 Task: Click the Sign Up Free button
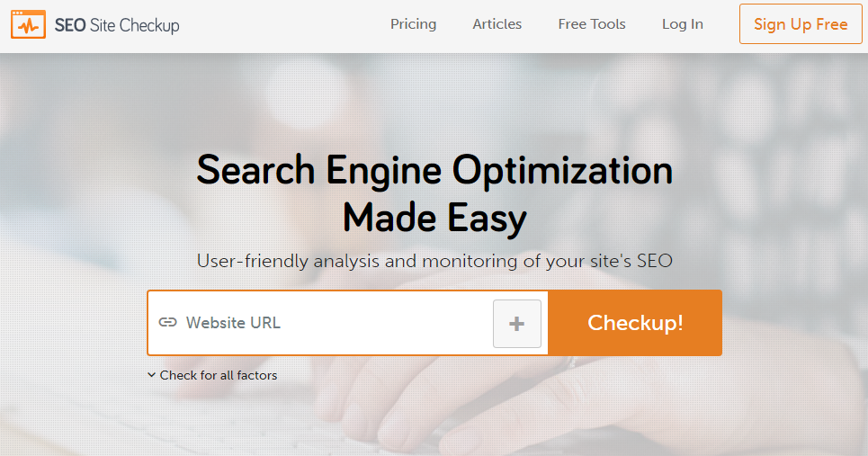coord(801,23)
